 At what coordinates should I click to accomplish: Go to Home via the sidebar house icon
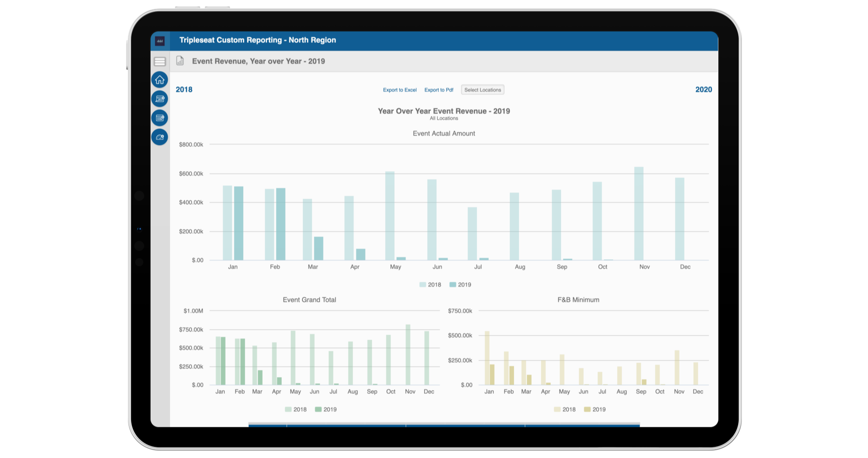pyautogui.click(x=160, y=80)
